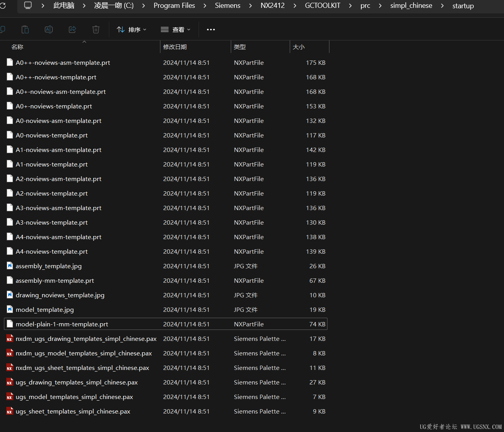Select file A4-noviews-asm-template.prt

(166, 237)
